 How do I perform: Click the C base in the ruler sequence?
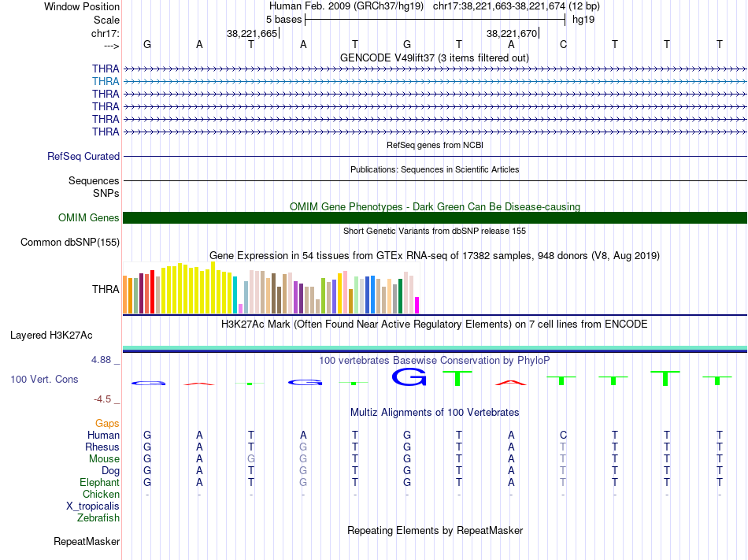pos(564,44)
